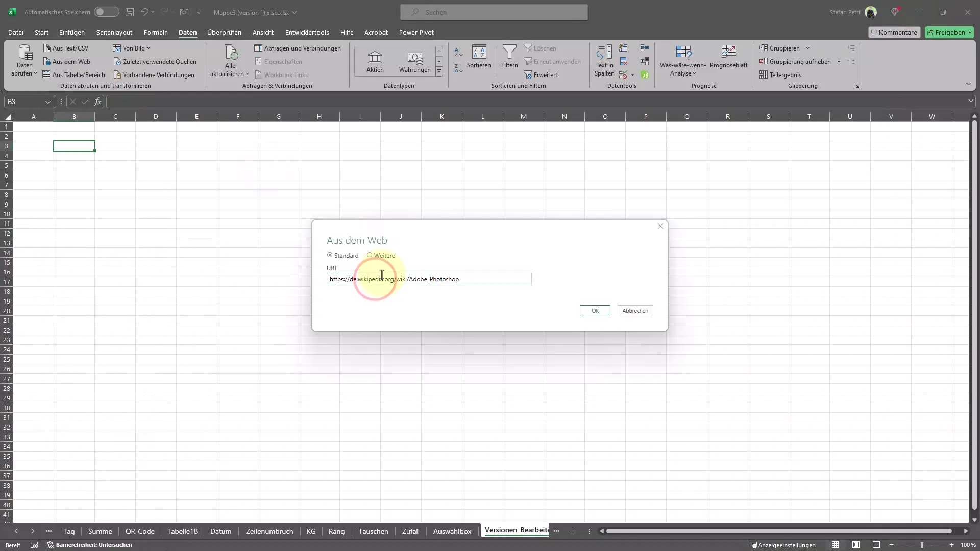Screen dimensions: 980x551
Task: Expand the data types gallery
Action: coord(439,72)
